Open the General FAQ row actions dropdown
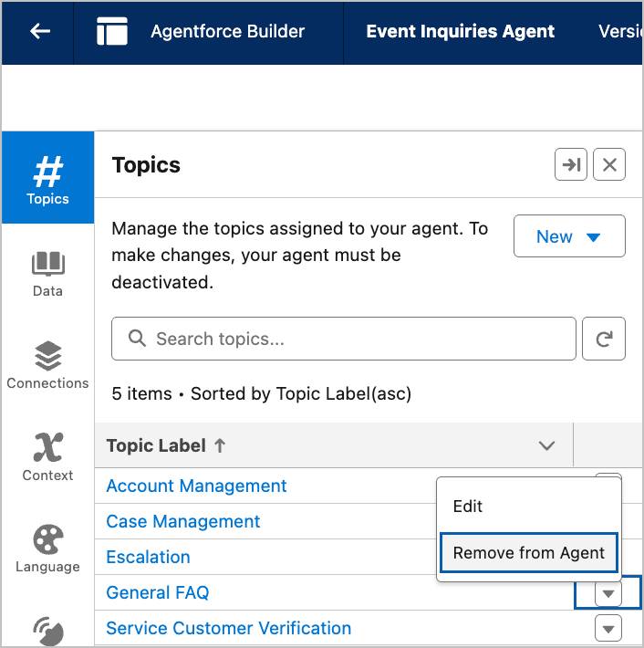Screen dimensions: 644x648 pos(608,593)
